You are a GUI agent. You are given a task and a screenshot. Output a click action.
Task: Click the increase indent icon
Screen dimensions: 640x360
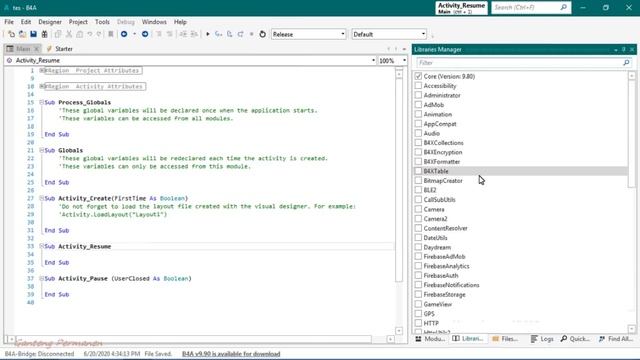tap(169, 34)
